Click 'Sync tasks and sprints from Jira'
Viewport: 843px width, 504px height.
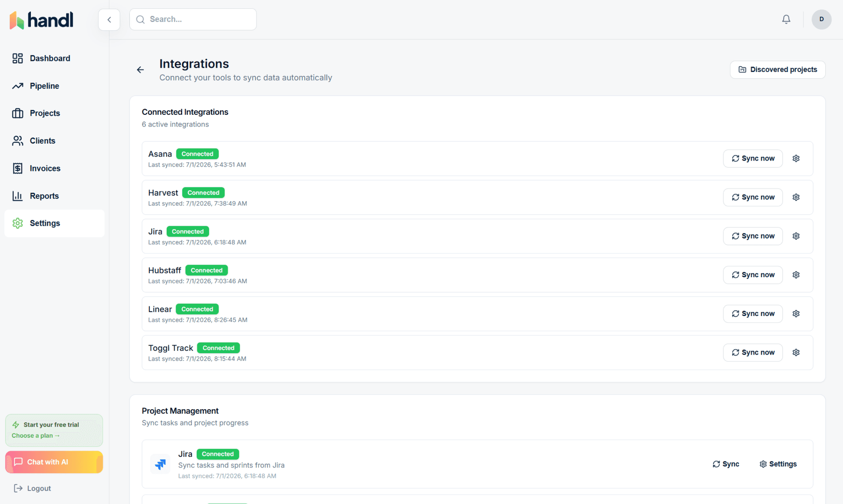click(x=231, y=465)
